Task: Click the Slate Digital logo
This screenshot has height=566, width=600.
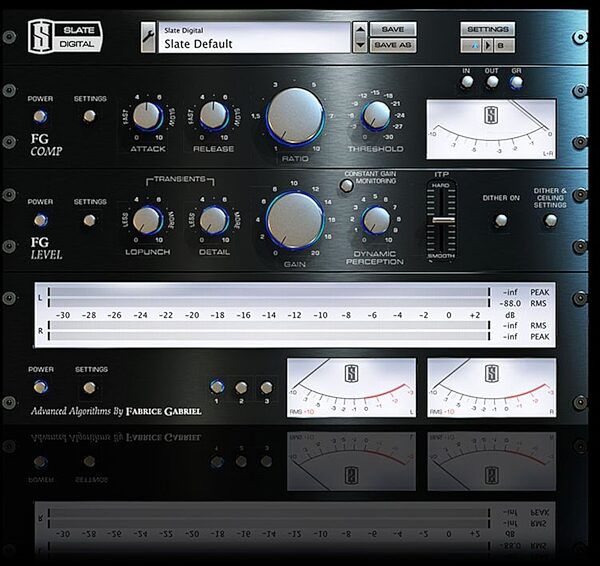Action: (65, 37)
